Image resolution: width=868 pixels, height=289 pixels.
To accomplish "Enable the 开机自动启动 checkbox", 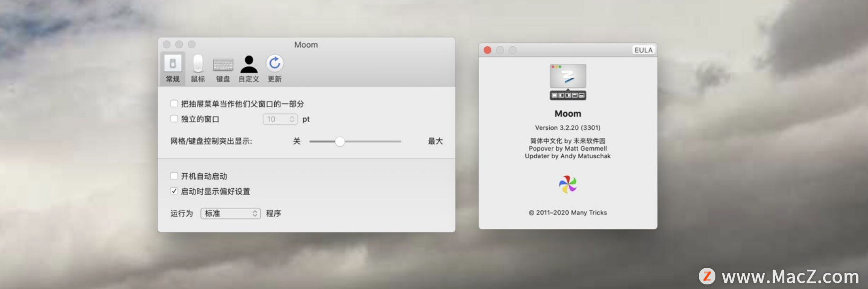I will point(174,176).
